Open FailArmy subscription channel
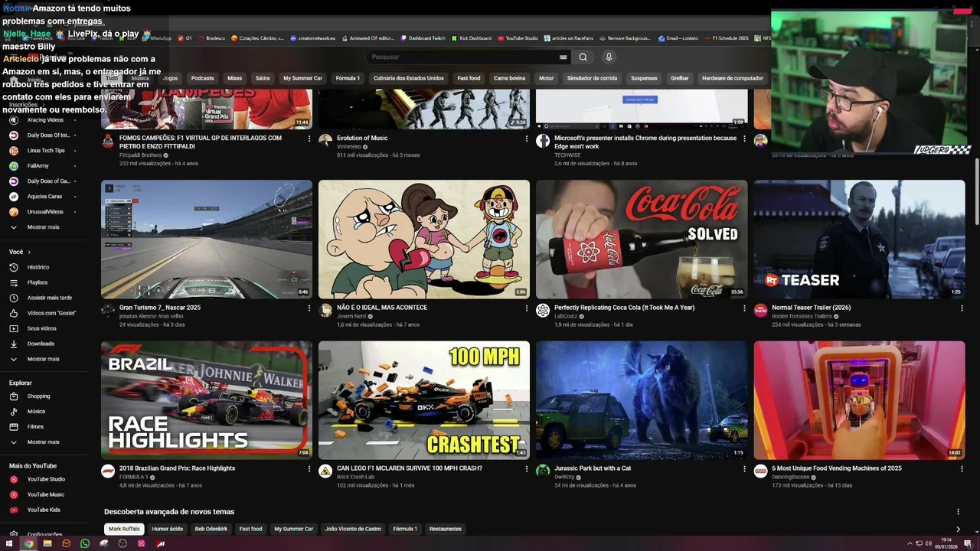 pyautogui.click(x=38, y=166)
